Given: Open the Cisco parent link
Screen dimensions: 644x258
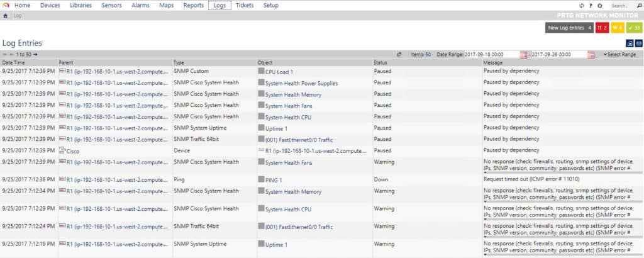Looking at the screenshot, I should coord(73,151).
